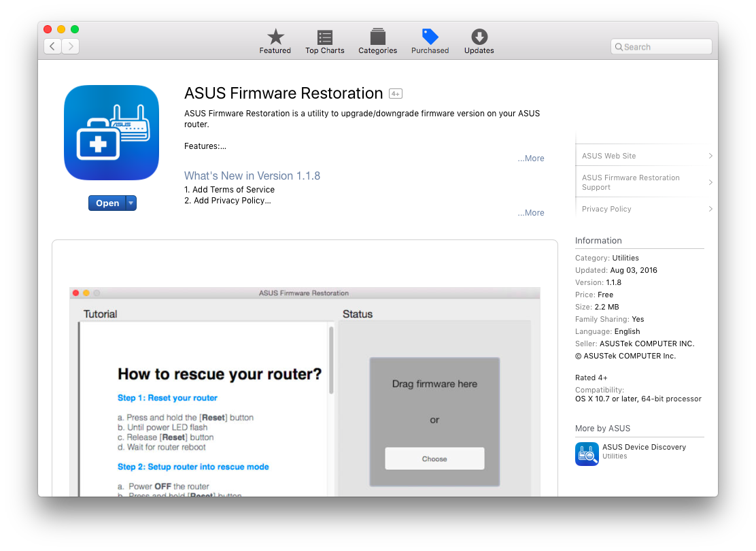Click the ASUS Device Discovery app icon
756x551 pixels.
[x=587, y=454]
